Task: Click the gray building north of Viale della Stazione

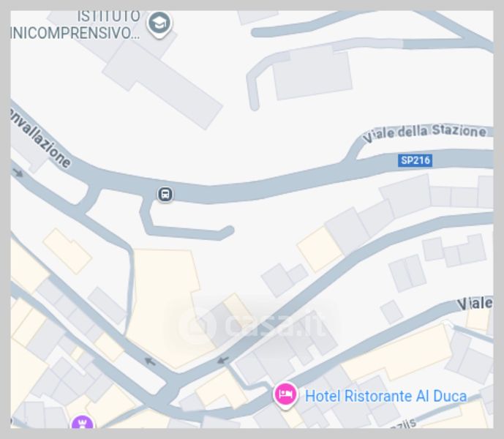Action: pos(312,73)
